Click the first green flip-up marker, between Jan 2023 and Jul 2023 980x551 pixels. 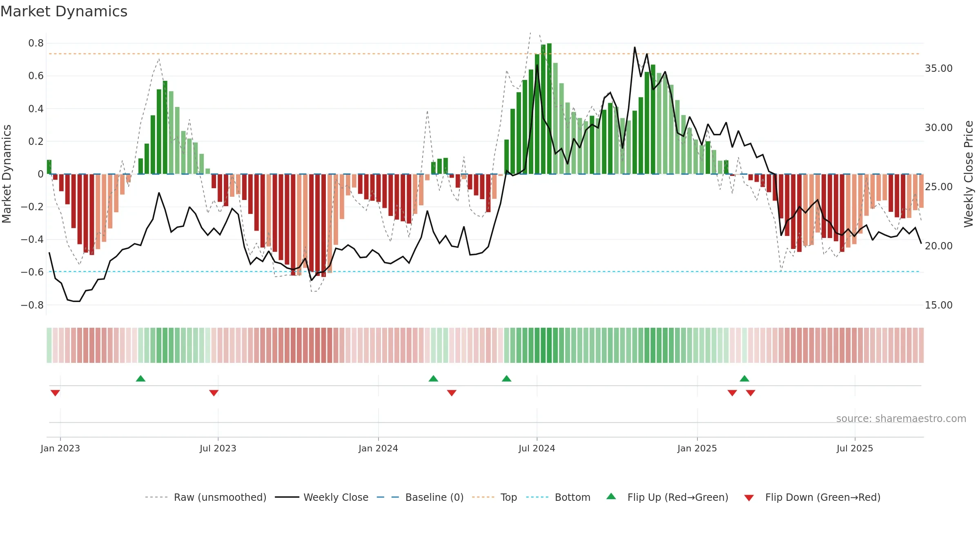(x=140, y=378)
